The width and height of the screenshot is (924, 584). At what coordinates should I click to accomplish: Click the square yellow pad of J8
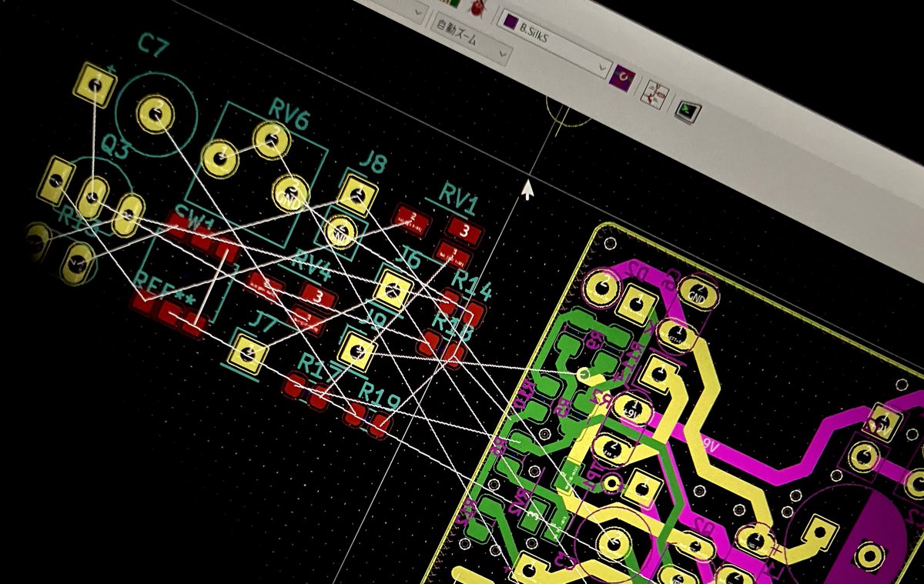pos(357,195)
